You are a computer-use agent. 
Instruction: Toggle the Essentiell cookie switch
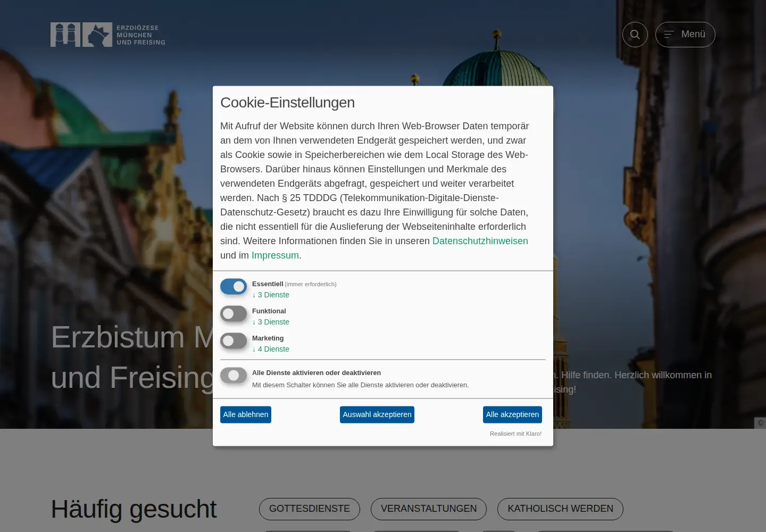coord(234,287)
